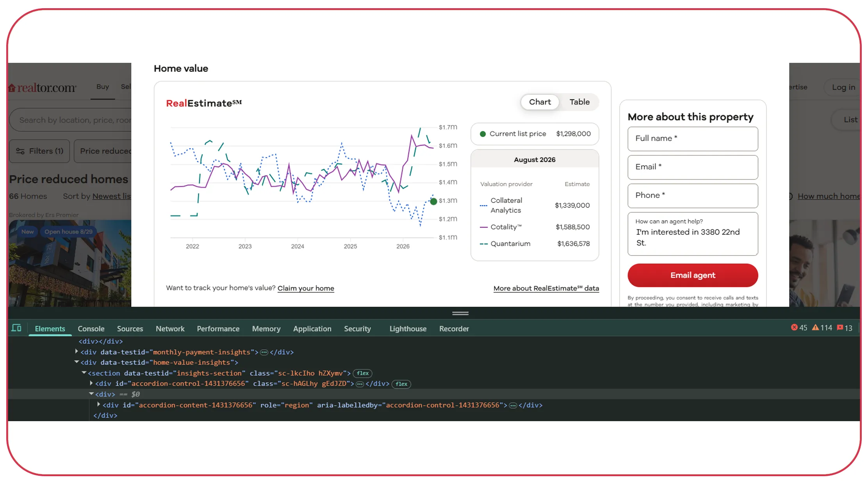The width and height of the screenshot is (868, 484).
Task: Open More about RealEstimate data link
Action: tap(546, 288)
